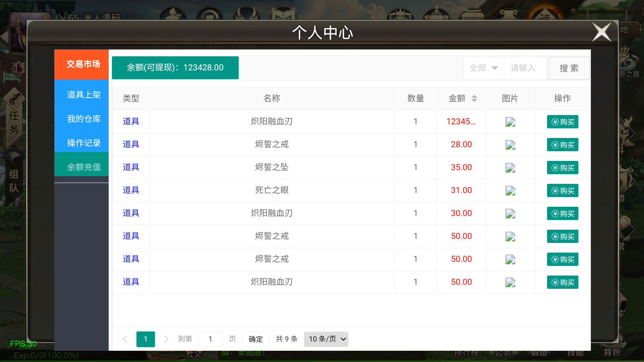Buy the 炽阳融血刃 priced 12345...
The width and height of the screenshot is (644, 362).
(x=562, y=122)
